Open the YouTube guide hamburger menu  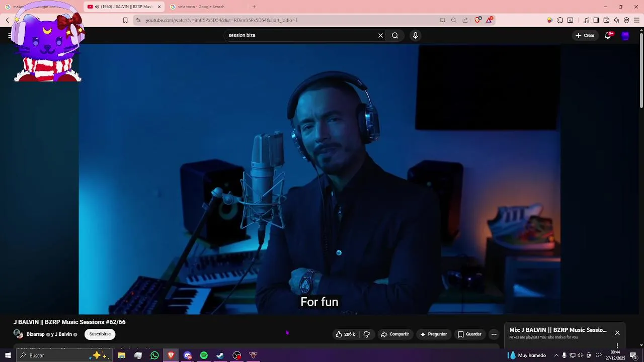9,35
